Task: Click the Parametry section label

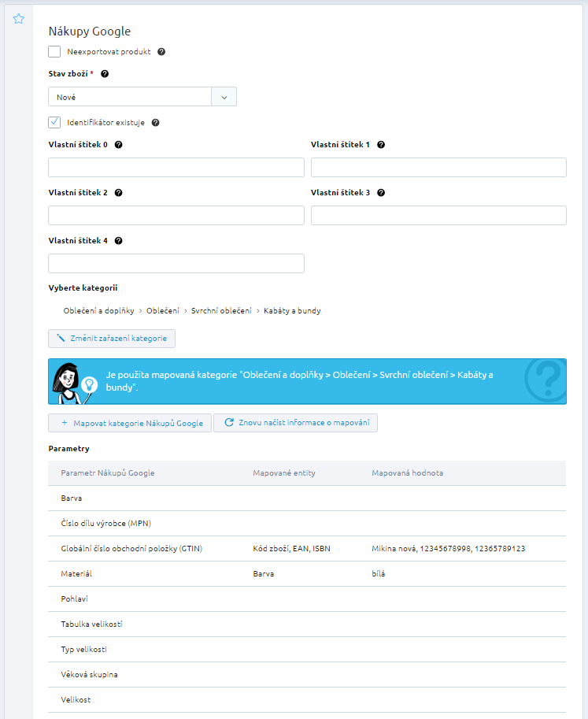Action: click(68, 448)
